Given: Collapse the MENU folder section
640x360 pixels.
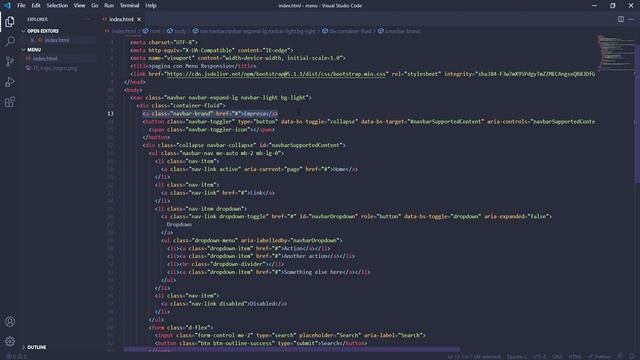Looking at the screenshot, I should coord(33,49).
